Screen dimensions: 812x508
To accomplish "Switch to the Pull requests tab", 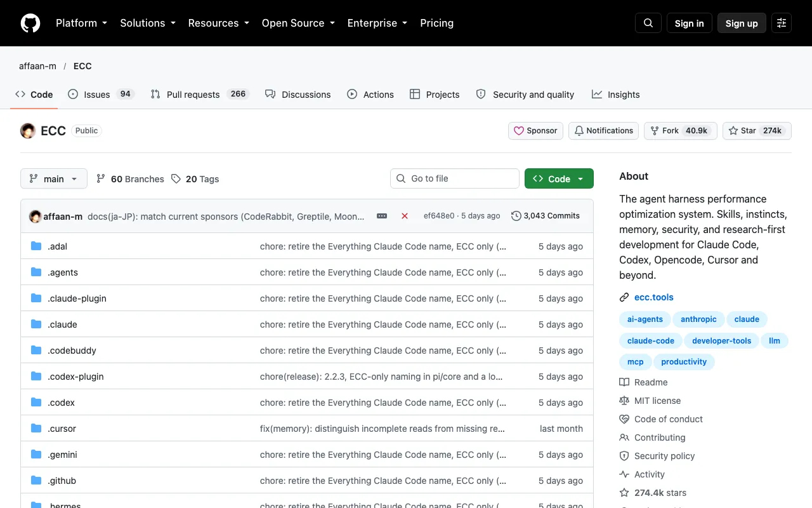I will pyautogui.click(x=199, y=94).
